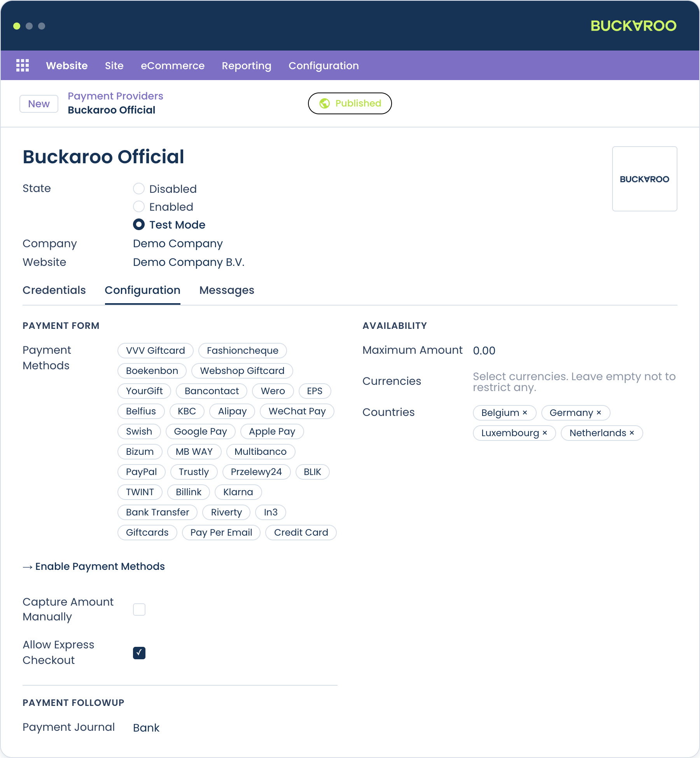Click the Bizum payment method tag
The image size is (700, 758).
click(140, 452)
